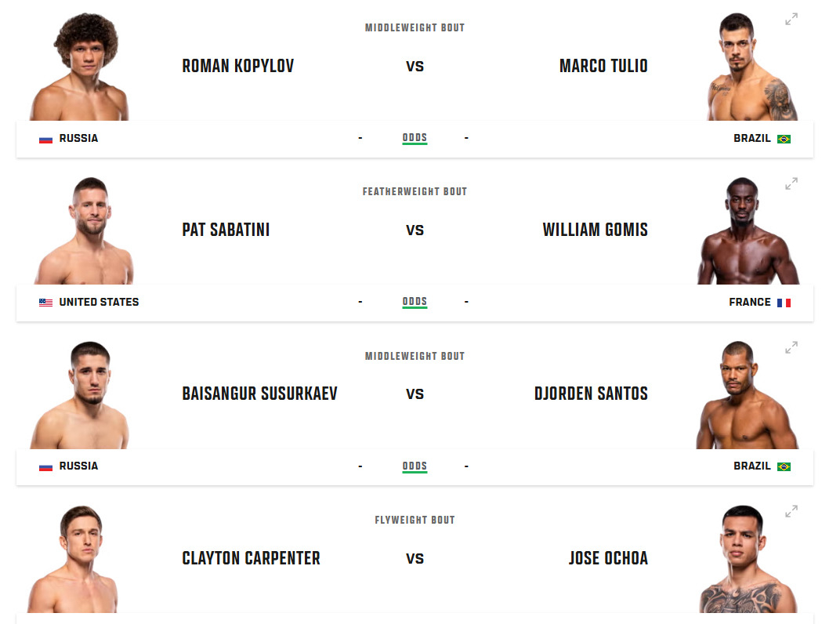Viewport: 840px width, 624px height.
Task: Click the United States flag icon
Action: (46, 303)
